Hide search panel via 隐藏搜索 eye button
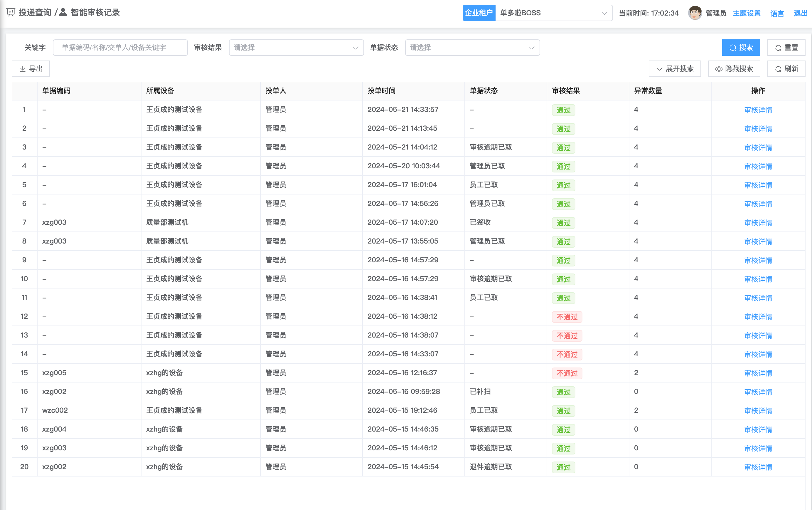 click(734, 69)
